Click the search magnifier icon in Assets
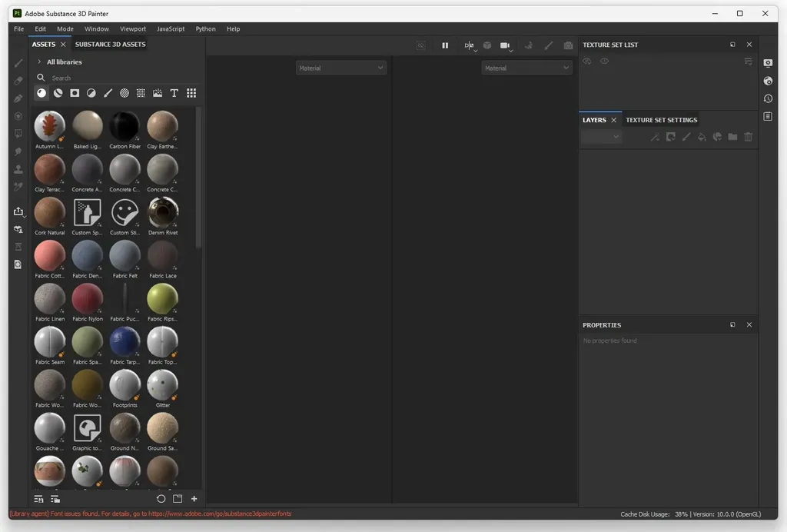The height and width of the screenshot is (532, 787). [x=42, y=78]
